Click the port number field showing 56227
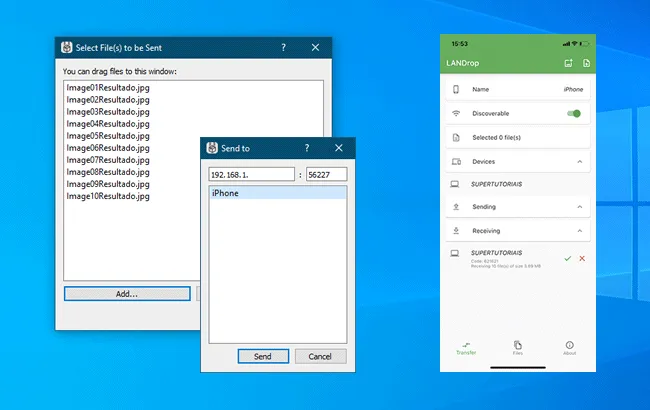This screenshot has width=650, height=410. coord(326,174)
